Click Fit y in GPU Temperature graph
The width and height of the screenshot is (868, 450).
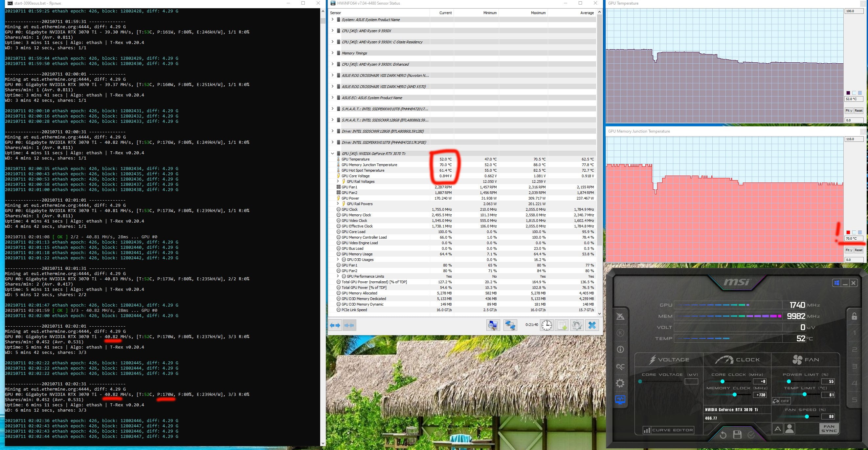(x=849, y=111)
